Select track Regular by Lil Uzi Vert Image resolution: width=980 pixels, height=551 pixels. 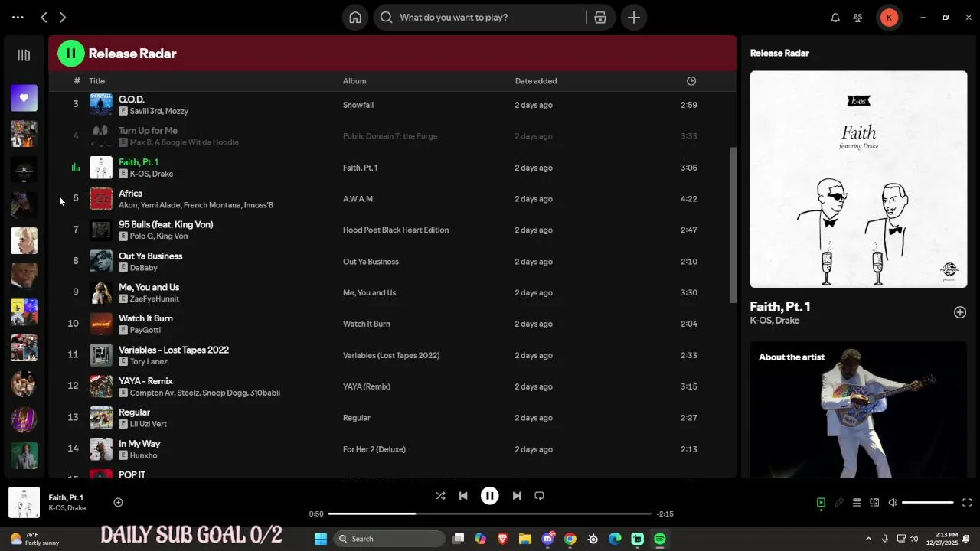coord(134,412)
